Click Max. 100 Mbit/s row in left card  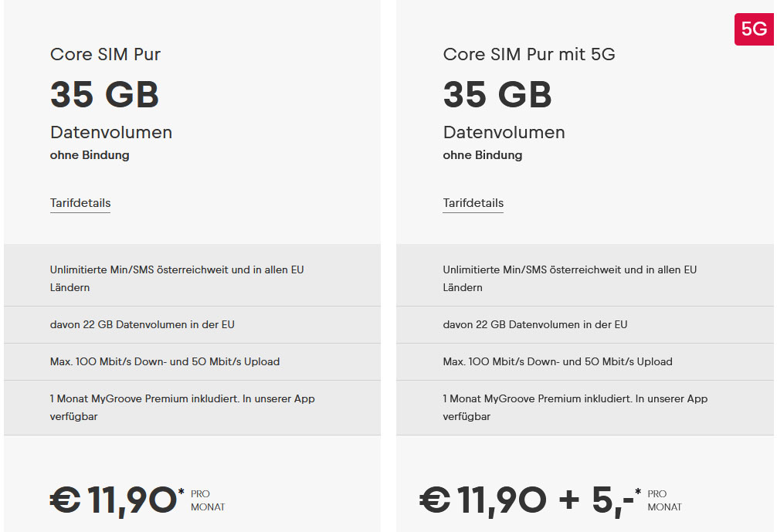[x=165, y=361]
